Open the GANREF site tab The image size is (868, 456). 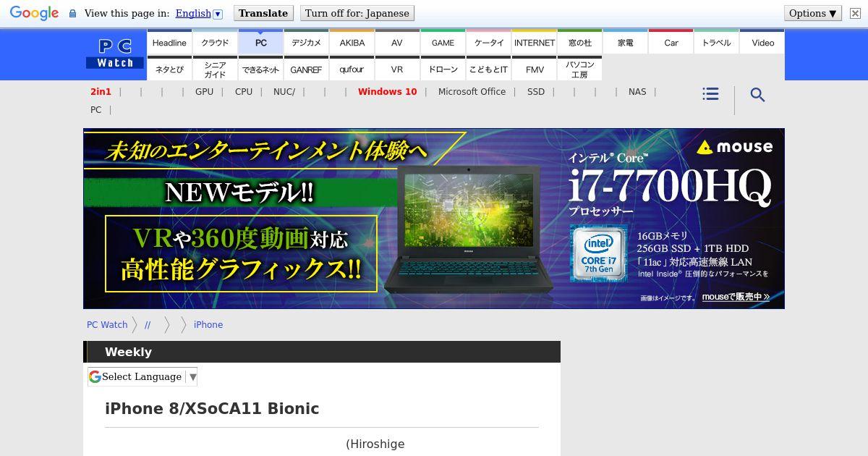click(x=306, y=69)
